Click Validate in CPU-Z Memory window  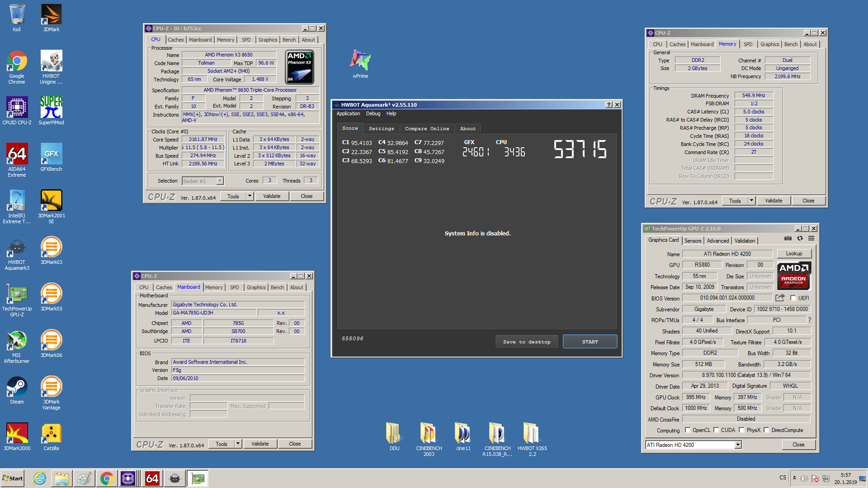773,201
